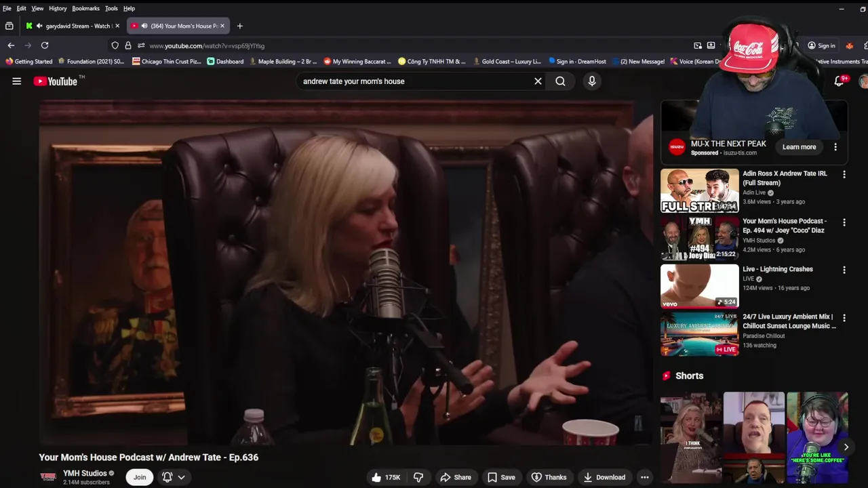Open the 'Adin Ross X Andrew Tate IRL' title
Screen dimensions: 868x488
point(785,178)
